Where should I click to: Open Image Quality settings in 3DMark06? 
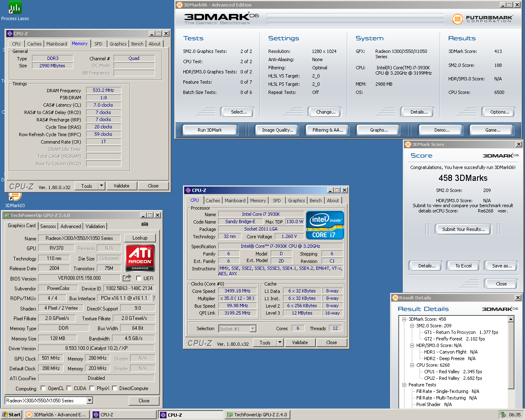278,130
